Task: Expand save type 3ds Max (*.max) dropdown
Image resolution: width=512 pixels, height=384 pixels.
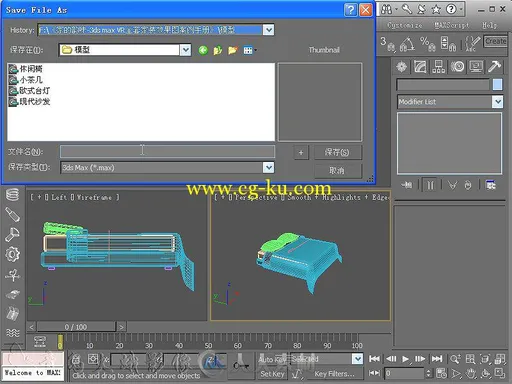Action: coord(268,167)
